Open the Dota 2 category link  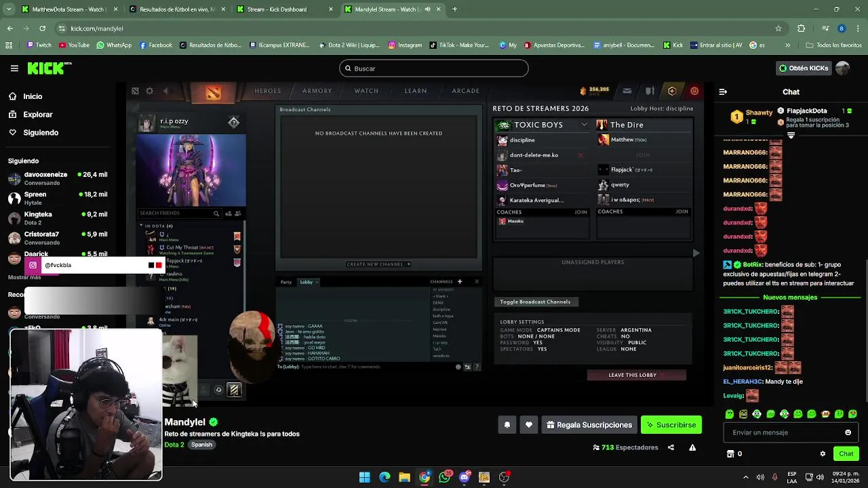(174, 445)
